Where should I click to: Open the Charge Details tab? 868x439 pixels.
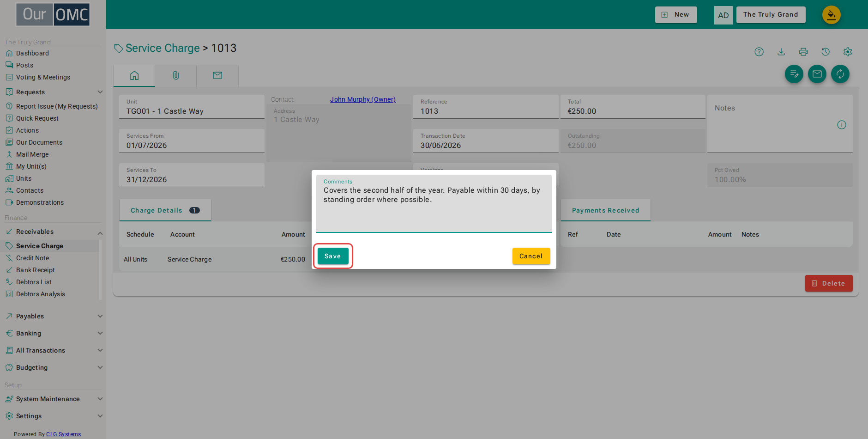point(165,210)
